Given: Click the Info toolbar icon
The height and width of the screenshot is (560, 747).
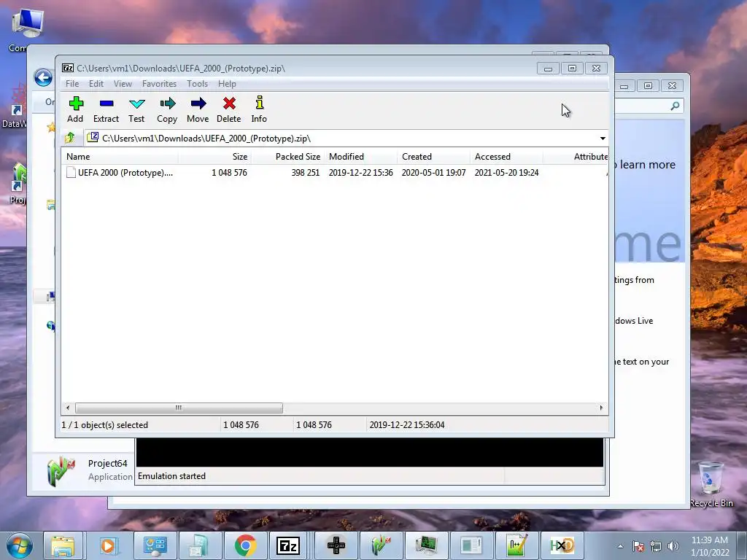Looking at the screenshot, I should pos(259,109).
